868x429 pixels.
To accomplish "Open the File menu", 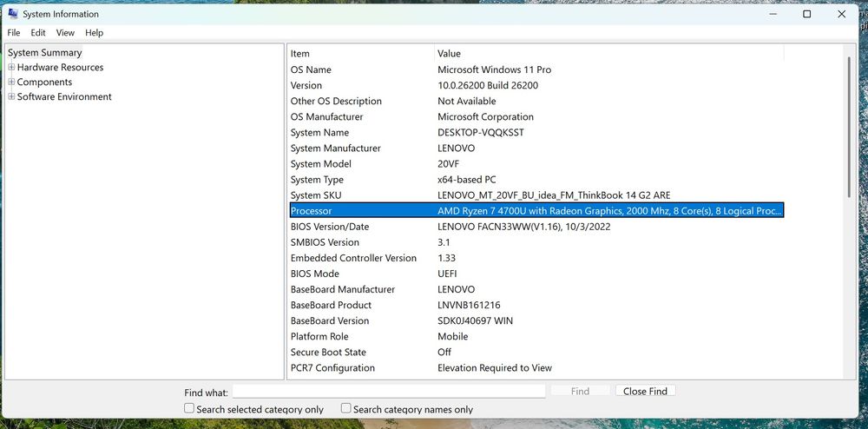I will tap(14, 33).
